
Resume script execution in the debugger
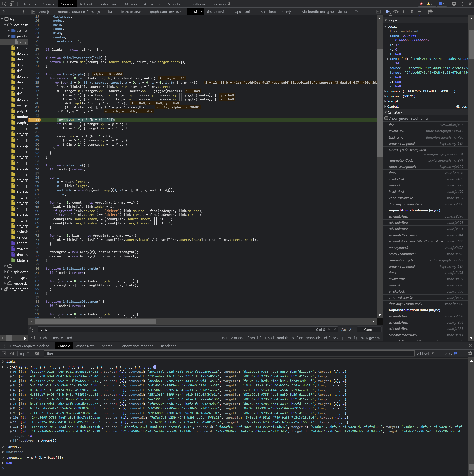(387, 11)
